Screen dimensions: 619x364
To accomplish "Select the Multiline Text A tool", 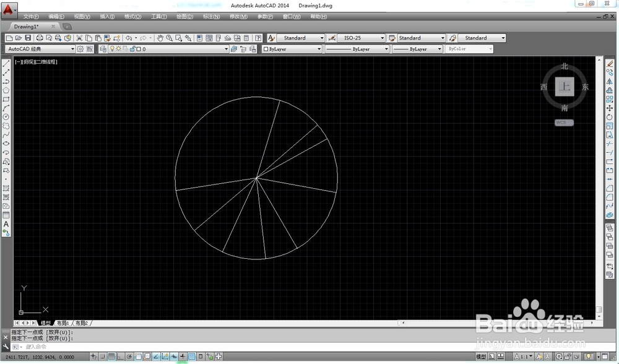I will click(x=6, y=224).
